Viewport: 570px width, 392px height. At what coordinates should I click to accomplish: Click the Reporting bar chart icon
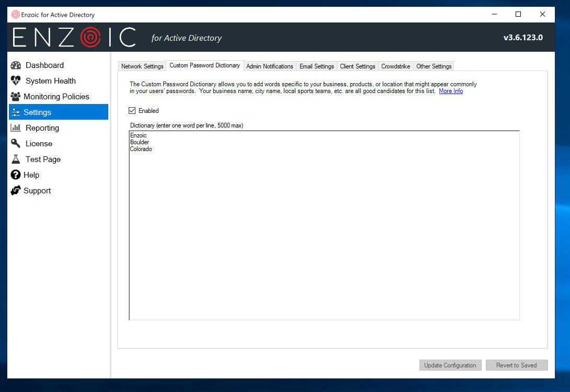click(x=16, y=128)
